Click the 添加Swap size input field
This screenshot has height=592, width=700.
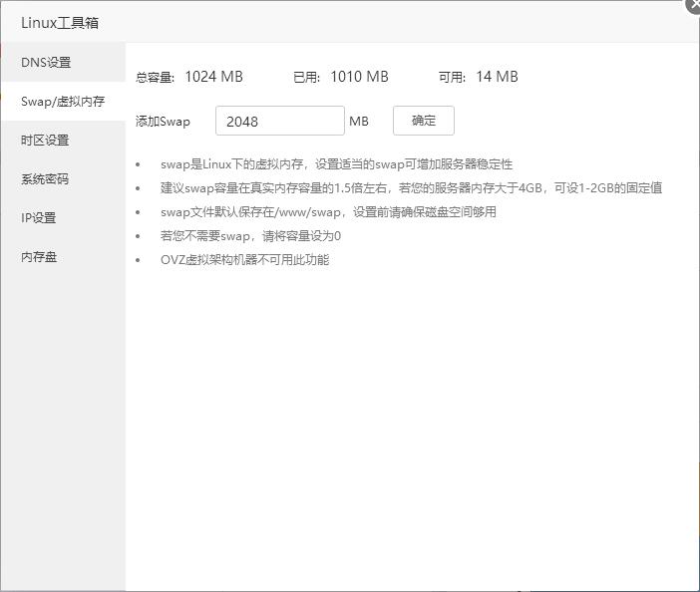click(x=279, y=122)
